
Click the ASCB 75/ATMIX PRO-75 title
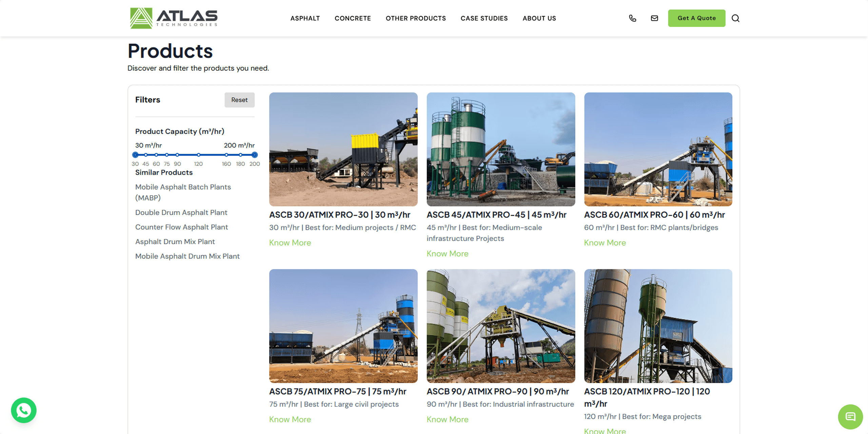(337, 392)
